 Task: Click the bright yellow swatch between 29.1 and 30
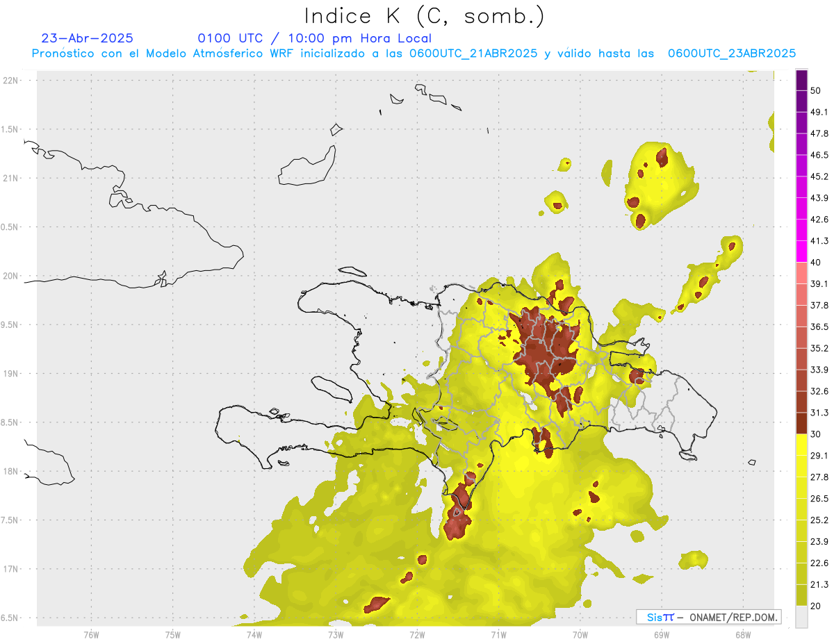coord(801,445)
